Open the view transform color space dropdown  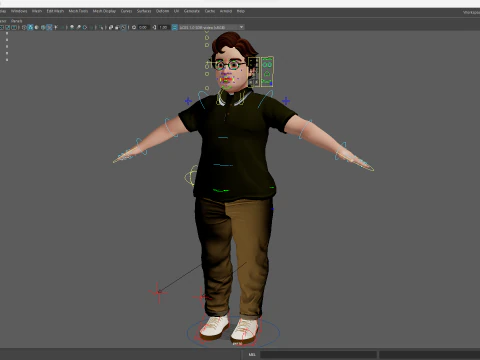point(211,27)
